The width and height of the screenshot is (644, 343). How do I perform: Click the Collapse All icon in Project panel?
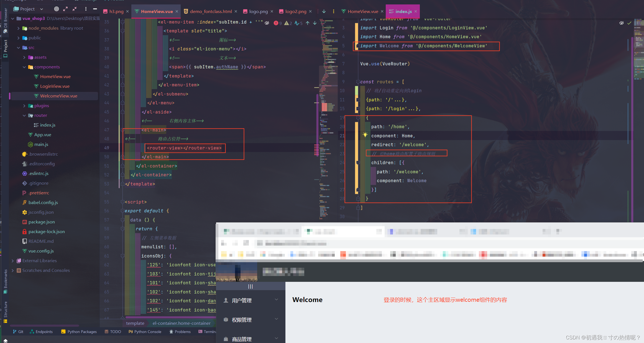pyautogui.click(x=75, y=9)
